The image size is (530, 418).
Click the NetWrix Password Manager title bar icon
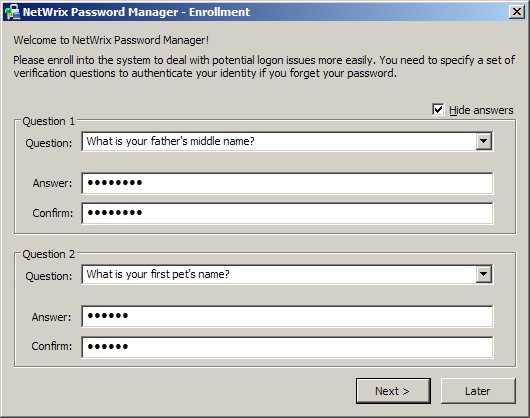click(13, 12)
